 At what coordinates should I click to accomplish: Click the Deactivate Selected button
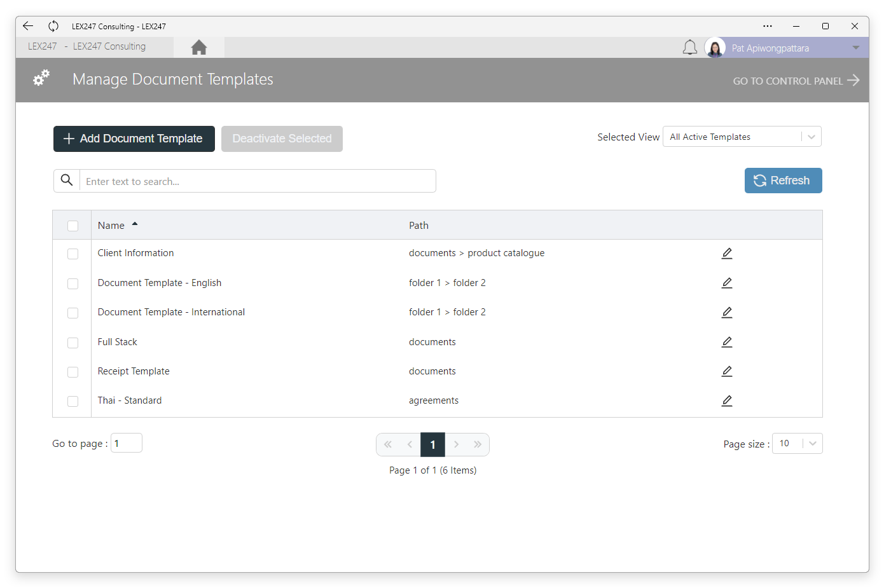[282, 139]
